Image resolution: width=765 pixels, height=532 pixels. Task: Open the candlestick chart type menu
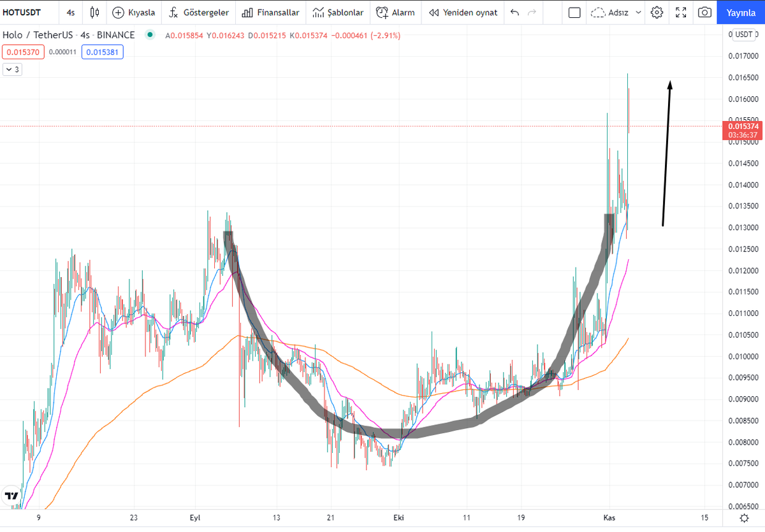pyautogui.click(x=95, y=12)
